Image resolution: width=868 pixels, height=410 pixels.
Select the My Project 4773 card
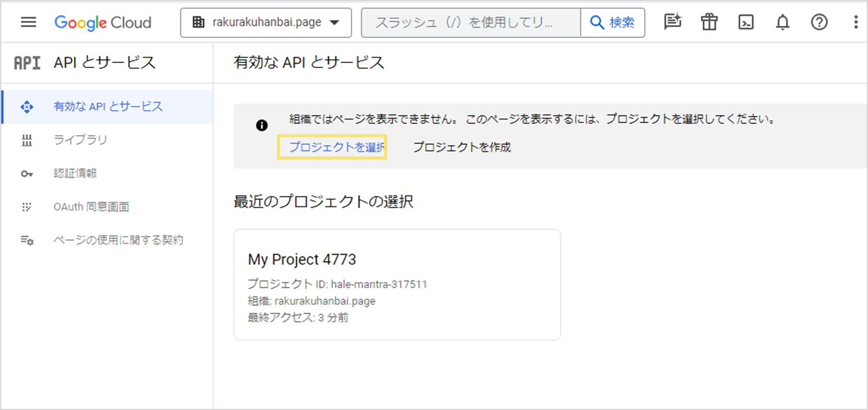397,285
